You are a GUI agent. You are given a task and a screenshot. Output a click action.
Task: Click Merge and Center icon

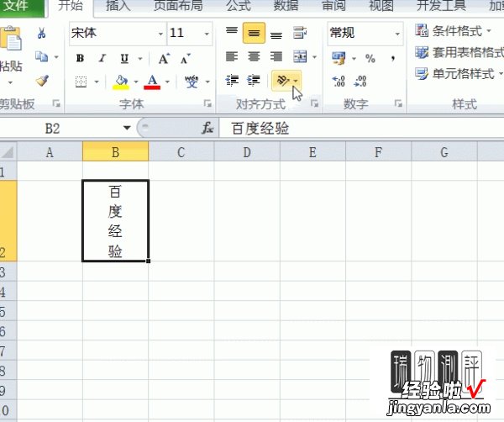pyautogui.click(x=300, y=56)
